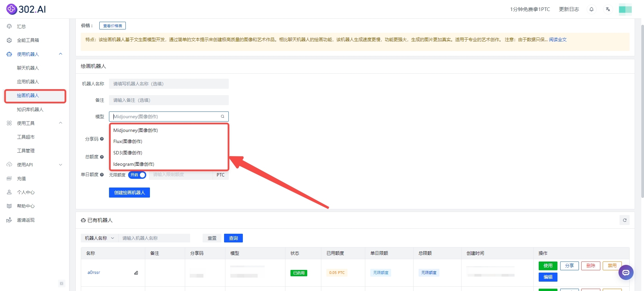The image size is (644, 291).
Task: Click the 无限额度 tag under 单日限额
Action: coord(381,273)
